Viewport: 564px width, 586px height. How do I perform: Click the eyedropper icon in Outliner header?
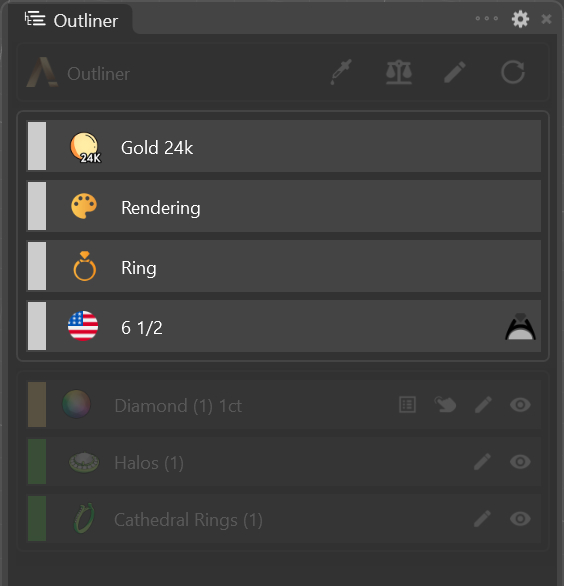pyautogui.click(x=341, y=72)
